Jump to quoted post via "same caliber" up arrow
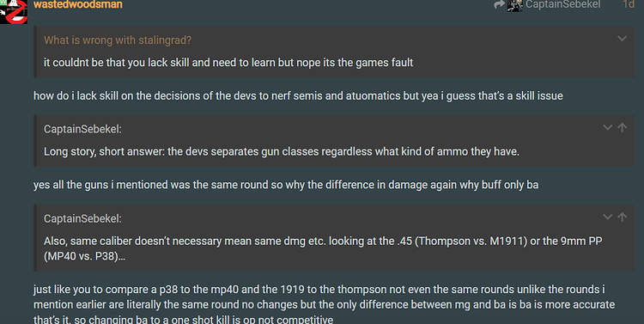This screenshot has width=644, height=324. 623,217
